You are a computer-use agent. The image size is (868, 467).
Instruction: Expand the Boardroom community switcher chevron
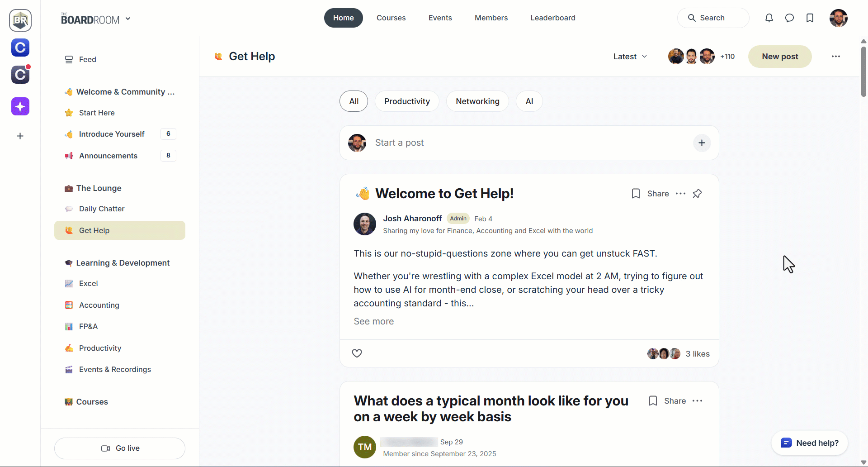click(x=128, y=18)
